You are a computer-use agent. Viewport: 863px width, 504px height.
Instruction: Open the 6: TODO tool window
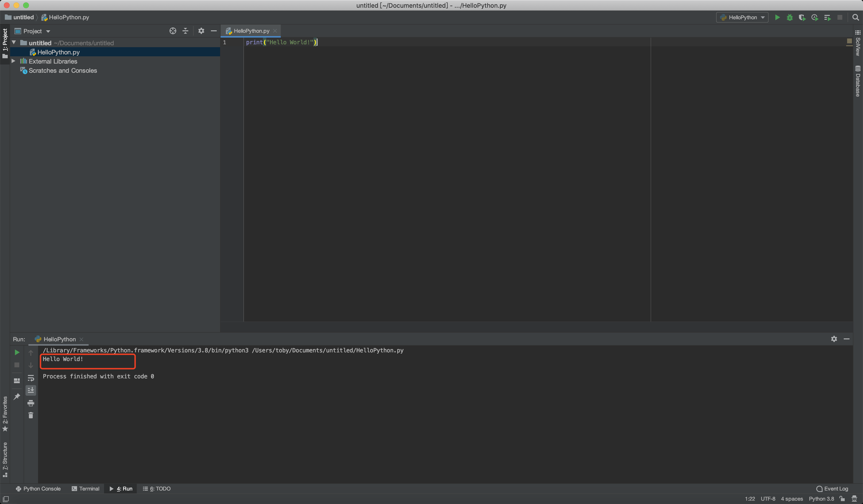157,489
